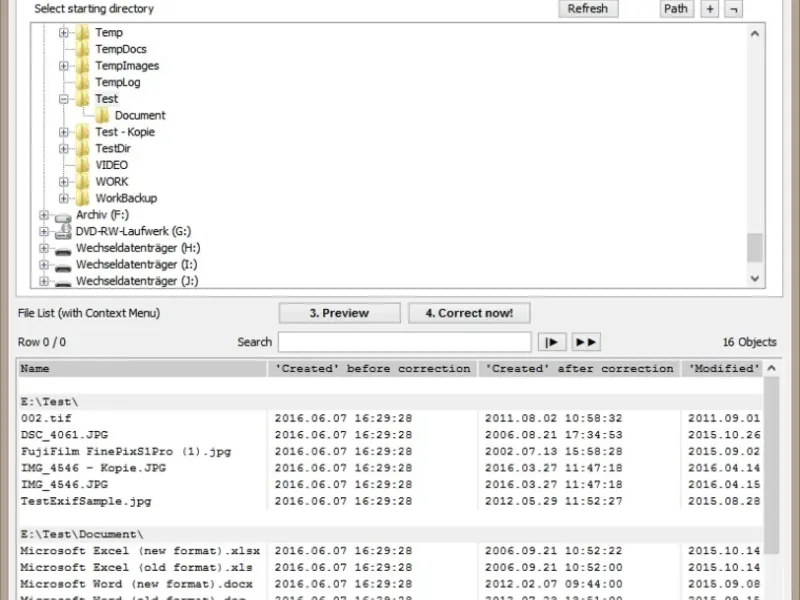Expand the Wechseldatenträger (I:) node
The height and width of the screenshot is (600, 800).
point(44,264)
